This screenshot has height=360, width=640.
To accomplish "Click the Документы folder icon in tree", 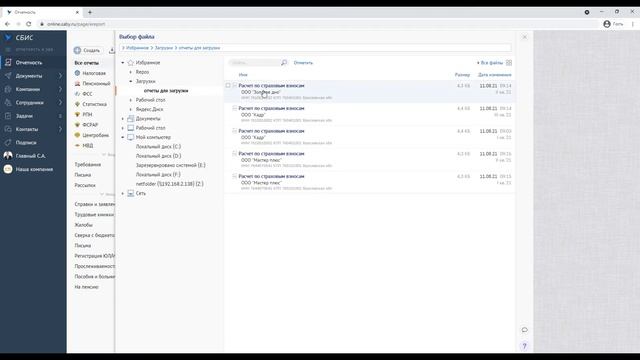I will (131, 119).
